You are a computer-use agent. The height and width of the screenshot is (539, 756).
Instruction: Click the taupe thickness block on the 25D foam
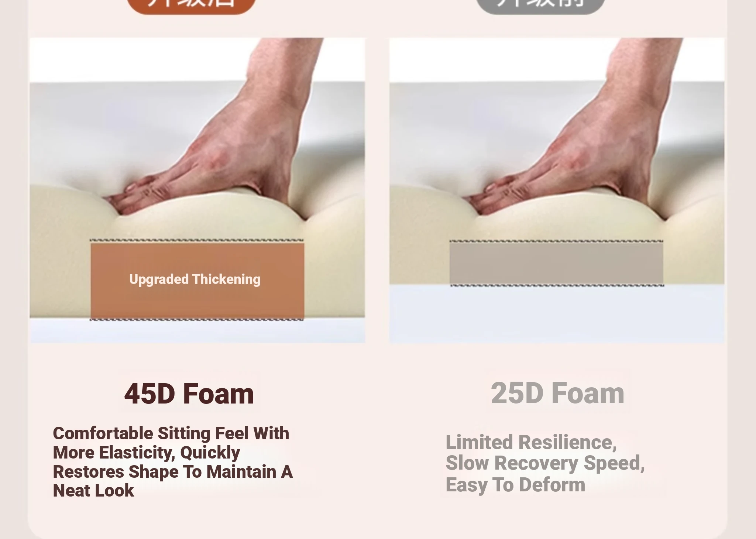556,263
